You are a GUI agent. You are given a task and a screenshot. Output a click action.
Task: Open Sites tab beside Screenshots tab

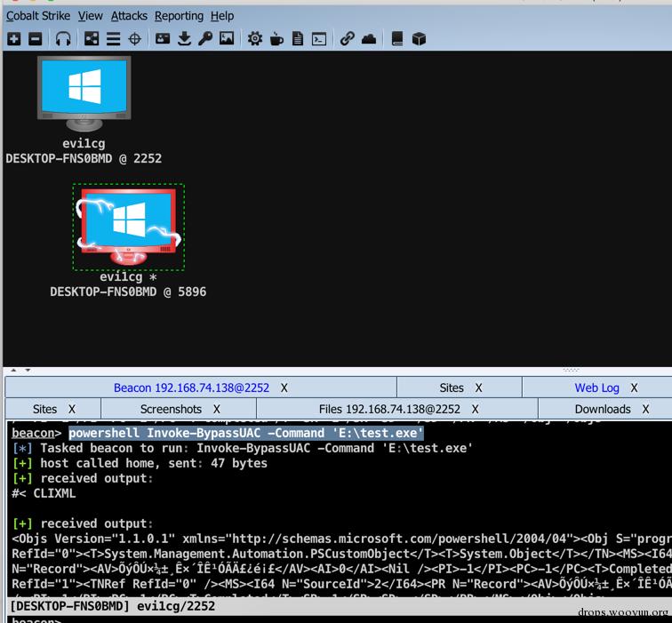(44, 409)
